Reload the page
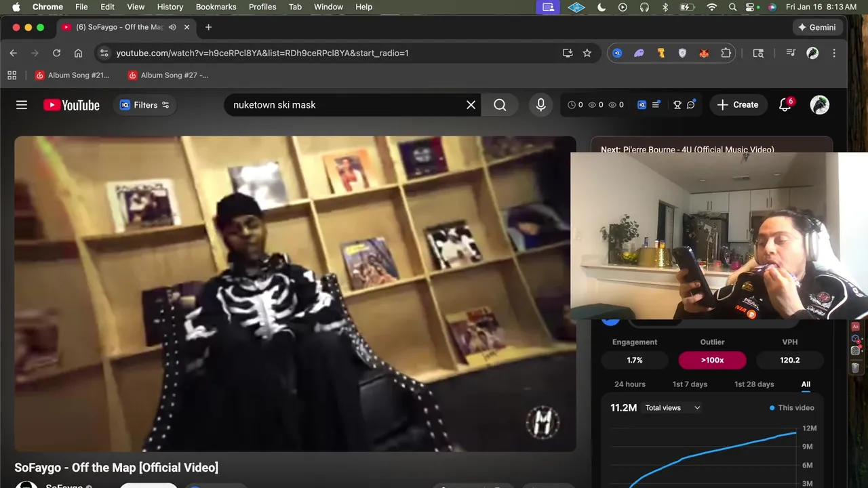868x488 pixels. click(x=56, y=53)
